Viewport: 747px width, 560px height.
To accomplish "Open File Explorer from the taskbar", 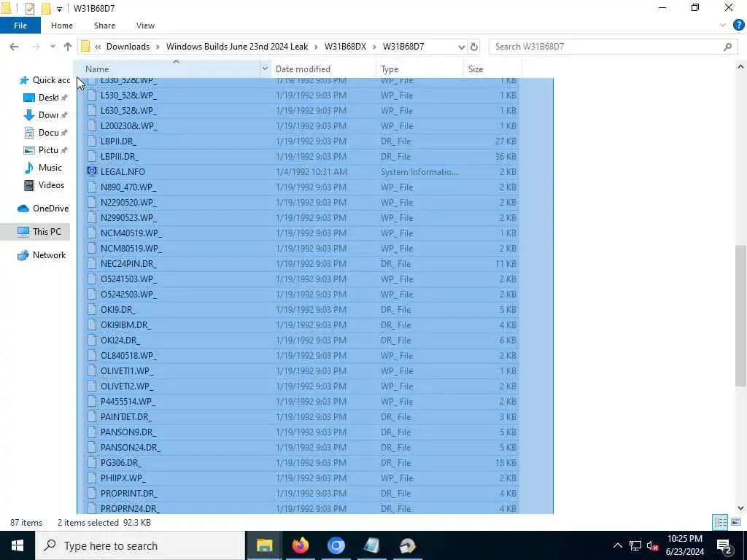I will point(264,545).
